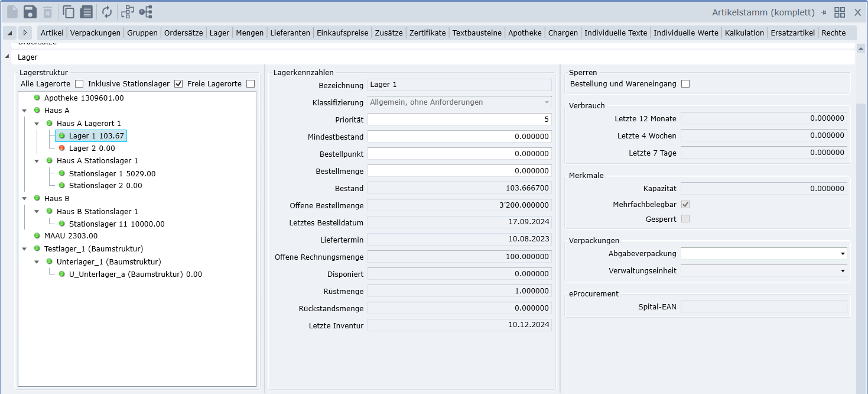The width and height of the screenshot is (868, 394).
Task: Select Stationslager 1 5029.00 in tree
Action: [112, 174]
